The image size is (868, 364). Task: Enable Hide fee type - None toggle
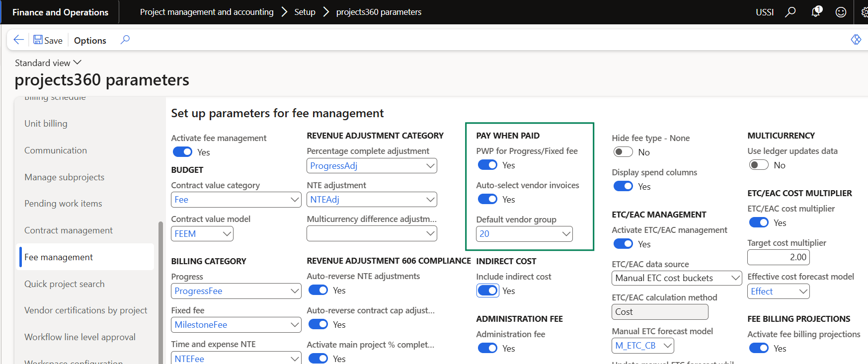pyautogui.click(x=623, y=152)
